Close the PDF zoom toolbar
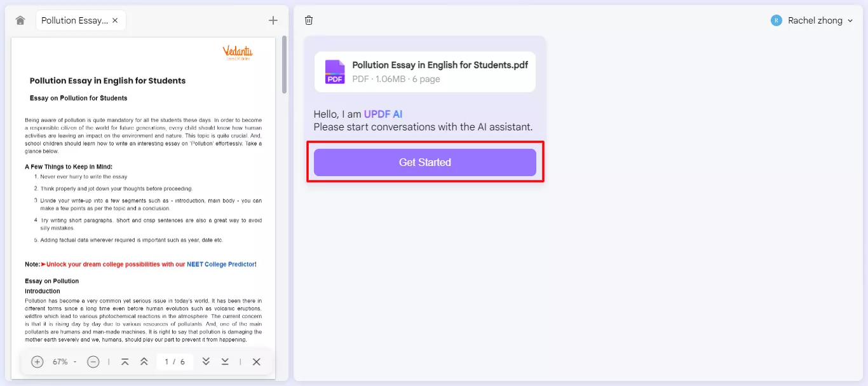The height and width of the screenshot is (386, 868). [x=257, y=362]
